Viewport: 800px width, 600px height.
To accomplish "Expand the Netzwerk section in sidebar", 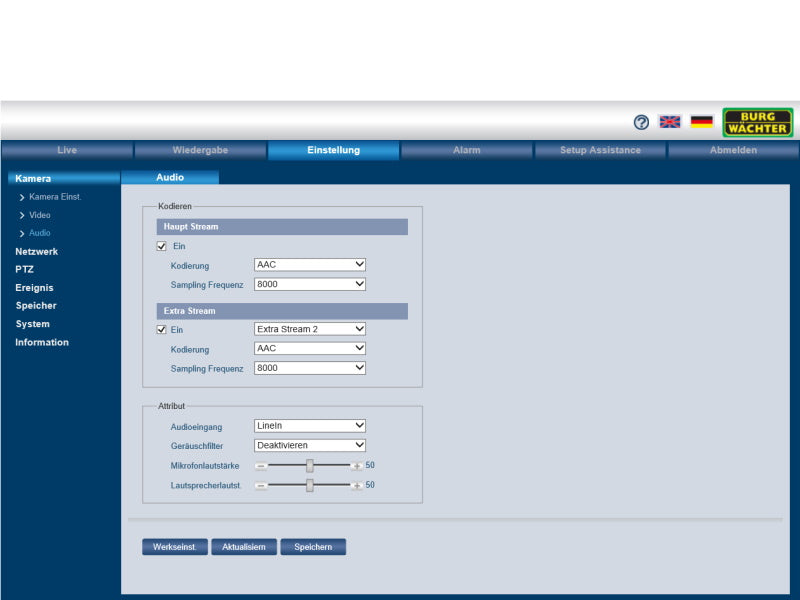I will (x=37, y=252).
